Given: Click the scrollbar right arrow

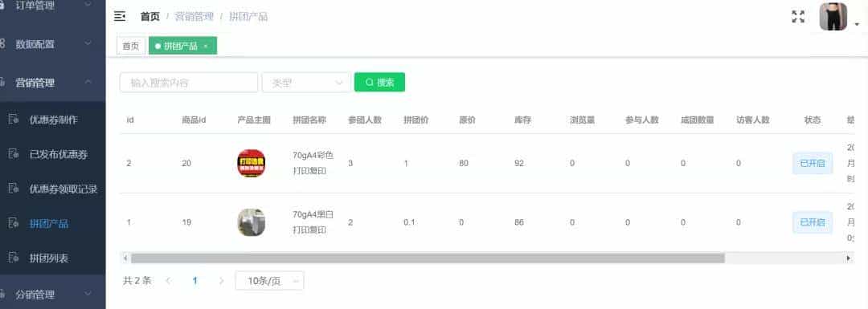Looking at the screenshot, I should pyautogui.click(x=848, y=258).
